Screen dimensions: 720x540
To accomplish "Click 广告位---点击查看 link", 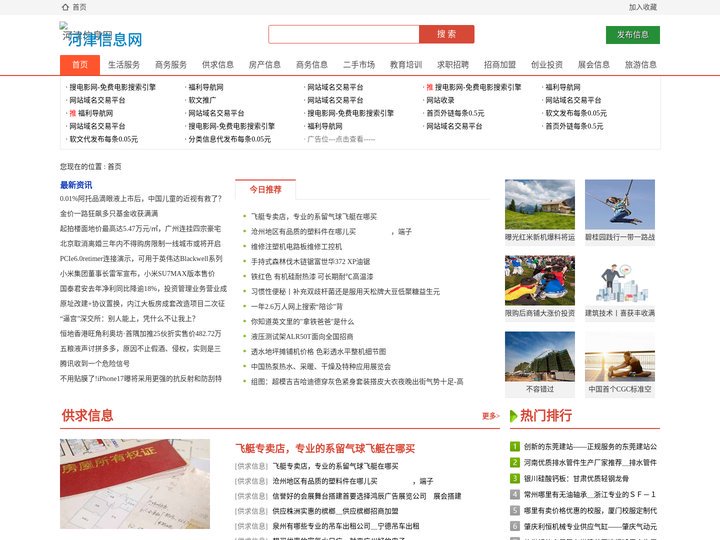I will (341, 139).
